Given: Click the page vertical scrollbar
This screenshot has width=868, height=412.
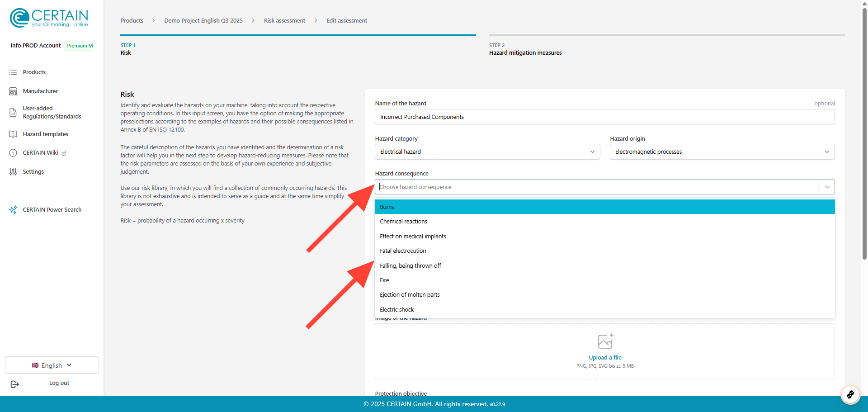Looking at the screenshot, I should [x=864, y=133].
